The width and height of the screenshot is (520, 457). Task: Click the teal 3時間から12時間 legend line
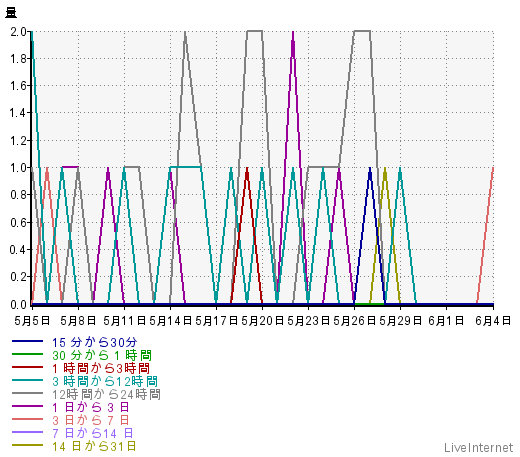coord(27,380)
